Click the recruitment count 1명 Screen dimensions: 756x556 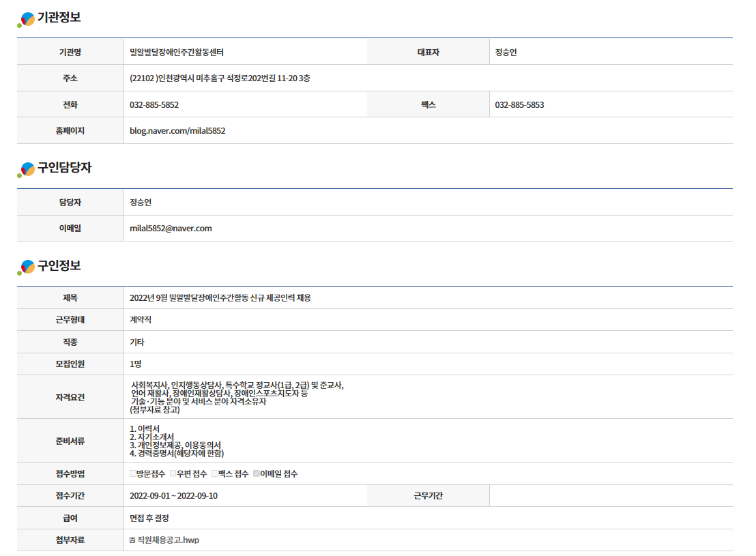pyautogui.click(x=136, y=364)
